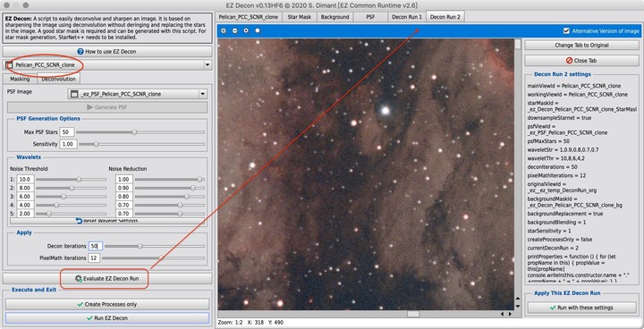Click Noise Threshold 2 field showing 8.00
Screen dimensions: 644x329
tap(25, 188)
